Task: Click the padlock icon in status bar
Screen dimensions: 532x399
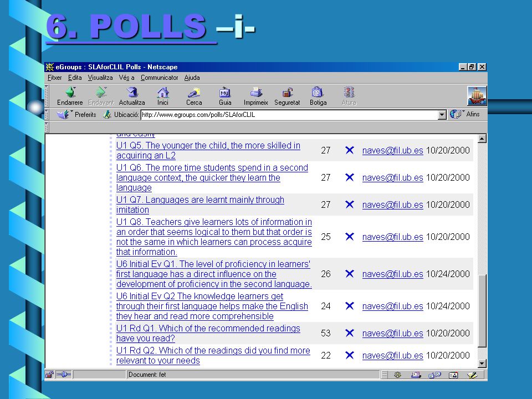Action: point(49,375)
